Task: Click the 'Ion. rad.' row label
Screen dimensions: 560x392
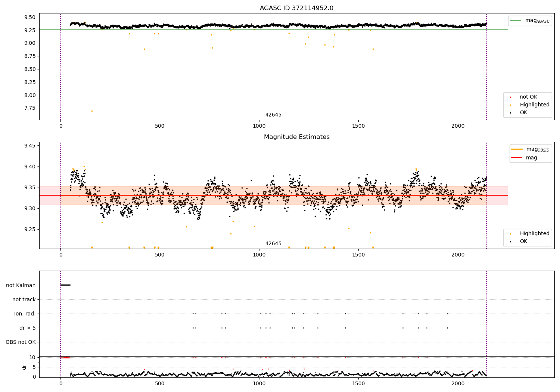Action: coord(25,314)
